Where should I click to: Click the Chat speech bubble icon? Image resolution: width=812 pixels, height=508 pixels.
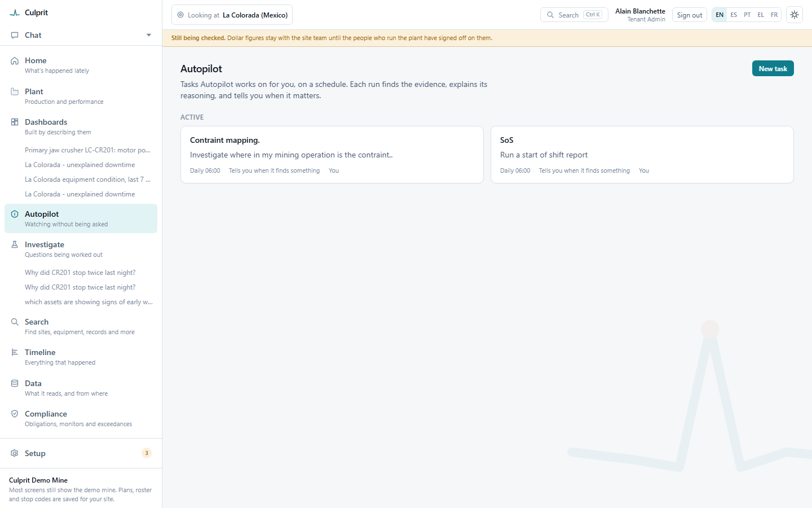coord(15,35)
